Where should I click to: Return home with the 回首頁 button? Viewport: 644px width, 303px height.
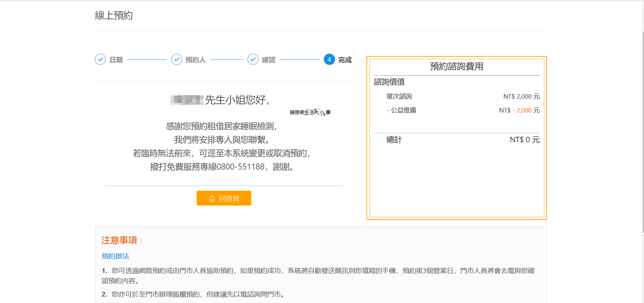pyautogui.click(x=224, y=198)
